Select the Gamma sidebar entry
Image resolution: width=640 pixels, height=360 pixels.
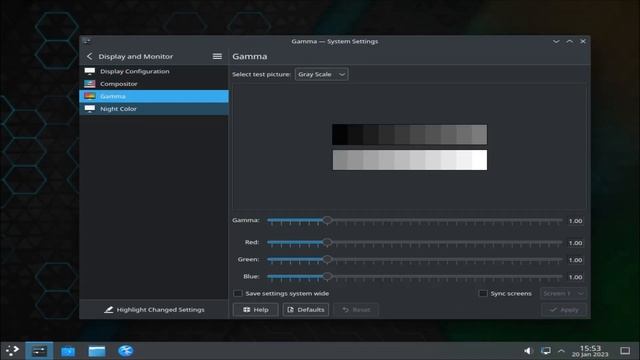[154, 96]
